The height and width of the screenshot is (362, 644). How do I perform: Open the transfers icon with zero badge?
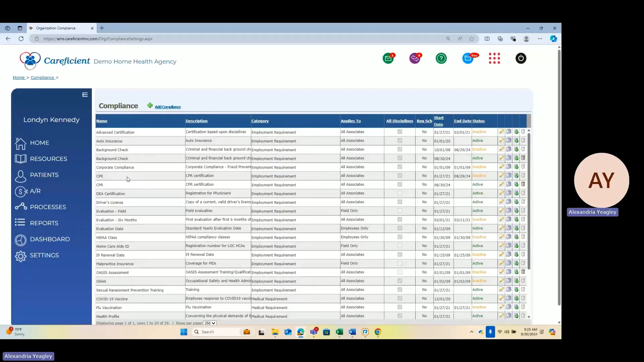(x=415, y=58)
